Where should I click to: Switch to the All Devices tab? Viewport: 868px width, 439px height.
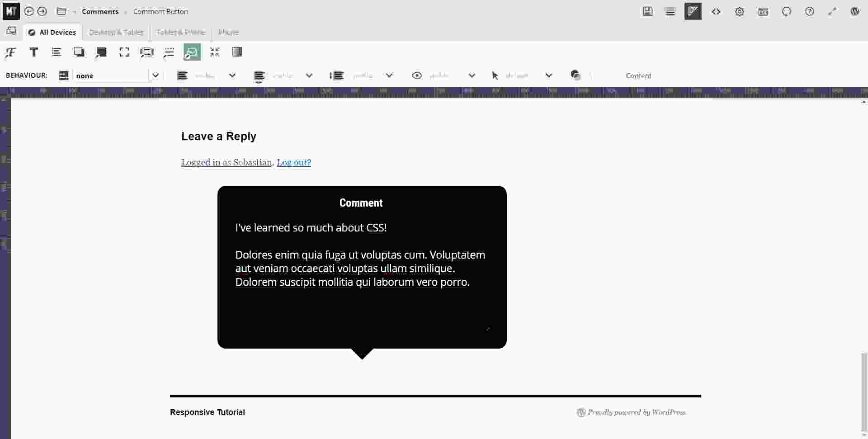pyautogui.click(x=52, y=33)
